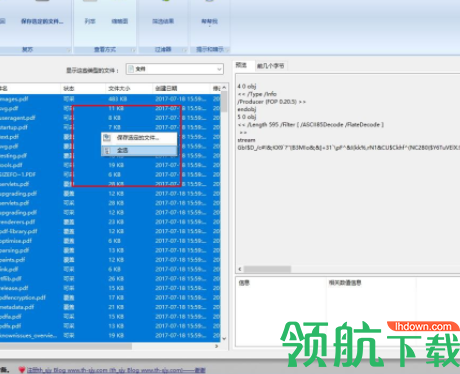Screen dimensions: 460x374
Task: Select the parsing.pdf row
Action: pos(110,250)
